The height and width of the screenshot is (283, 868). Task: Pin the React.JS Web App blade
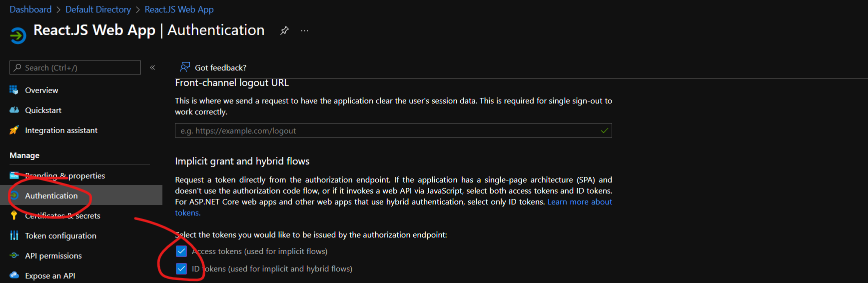(284, 30)
